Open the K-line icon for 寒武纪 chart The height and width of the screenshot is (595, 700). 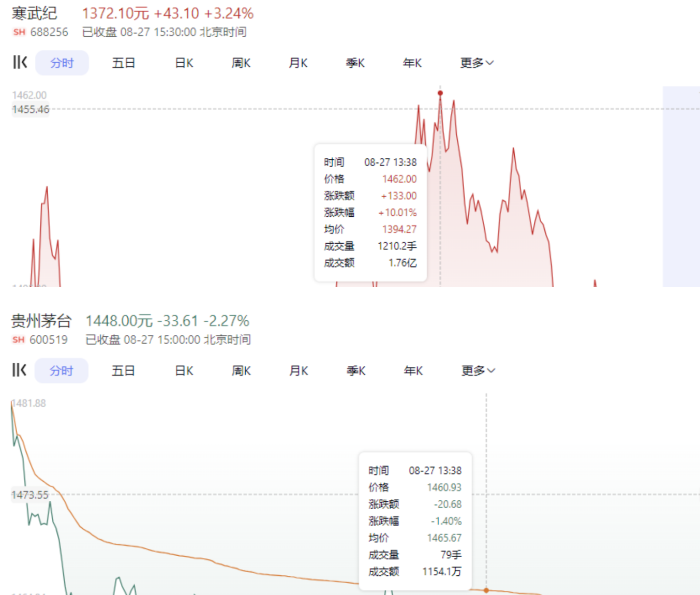[x=20, y=63]
